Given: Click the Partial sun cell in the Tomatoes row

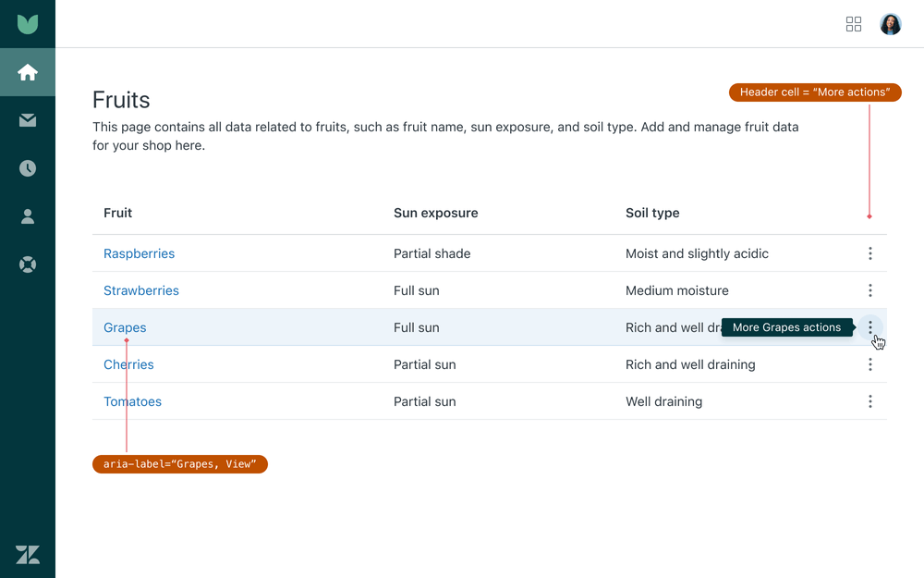Looking at the screenshot, I should [x=424, y=401].
